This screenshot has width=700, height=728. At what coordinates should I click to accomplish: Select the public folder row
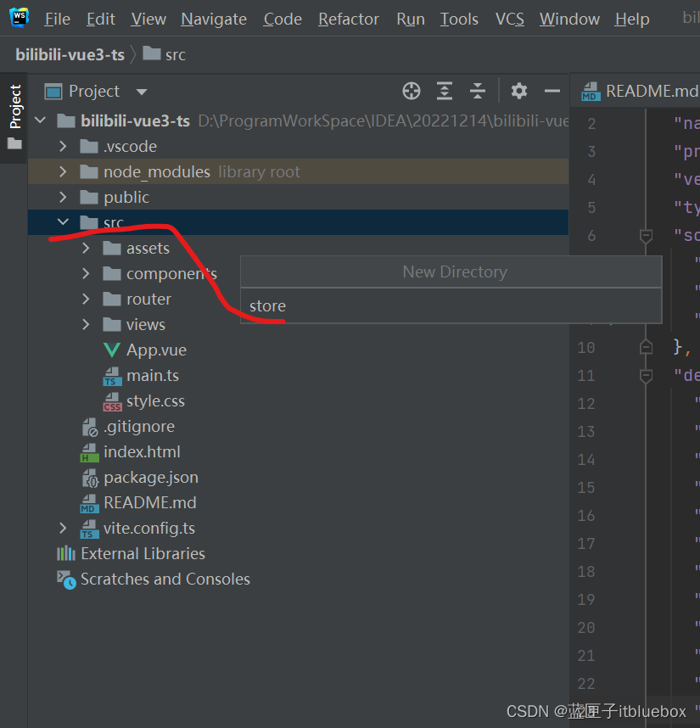298,198
